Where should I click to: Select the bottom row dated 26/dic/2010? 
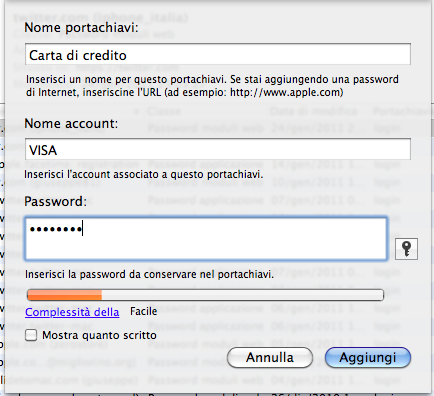[217, 393]
